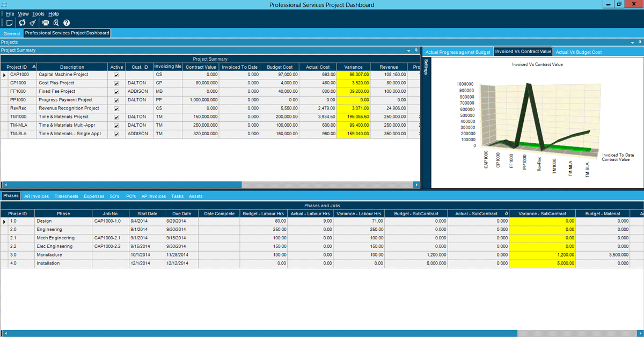
Task: Disable the Active checkbox for TM-SLA project
Action: [116, 134]
